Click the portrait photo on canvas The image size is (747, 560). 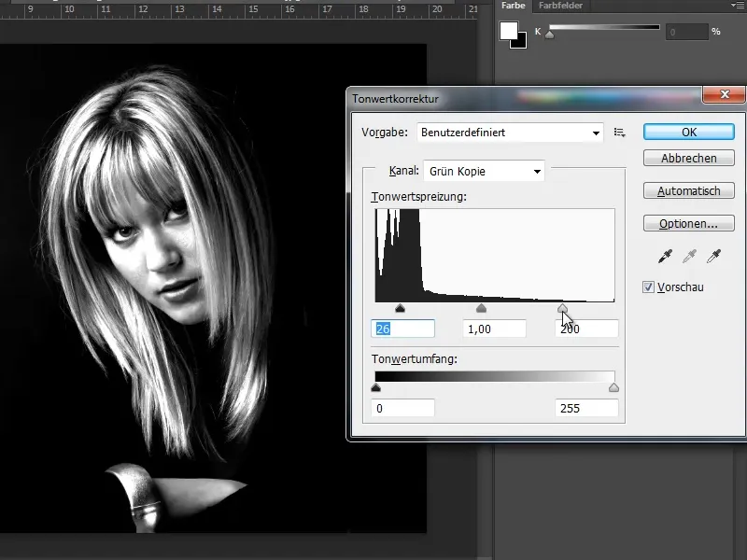click(213, 288)
